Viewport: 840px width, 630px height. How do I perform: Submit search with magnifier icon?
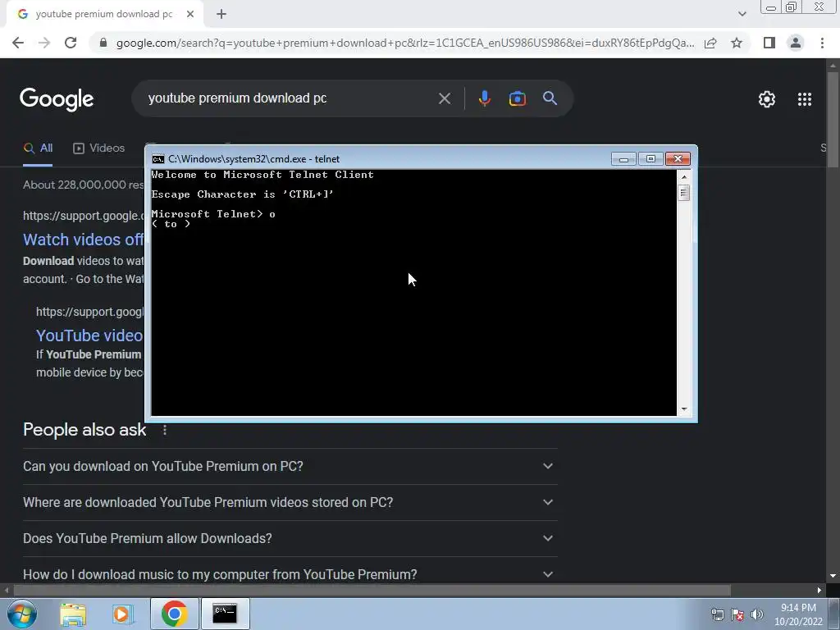(550, 98)
